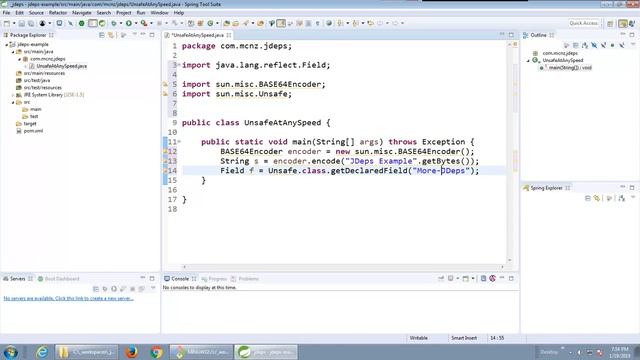Click the create a new server link
This screenshot has width=640, height=360.
69,298
